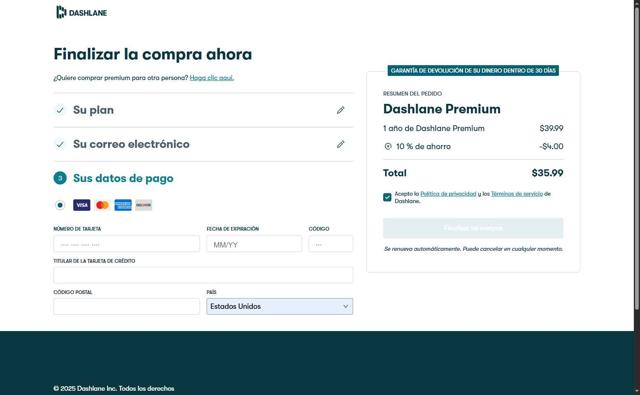
Task: Click the American Express logo
Action: [x=123, y=205]
